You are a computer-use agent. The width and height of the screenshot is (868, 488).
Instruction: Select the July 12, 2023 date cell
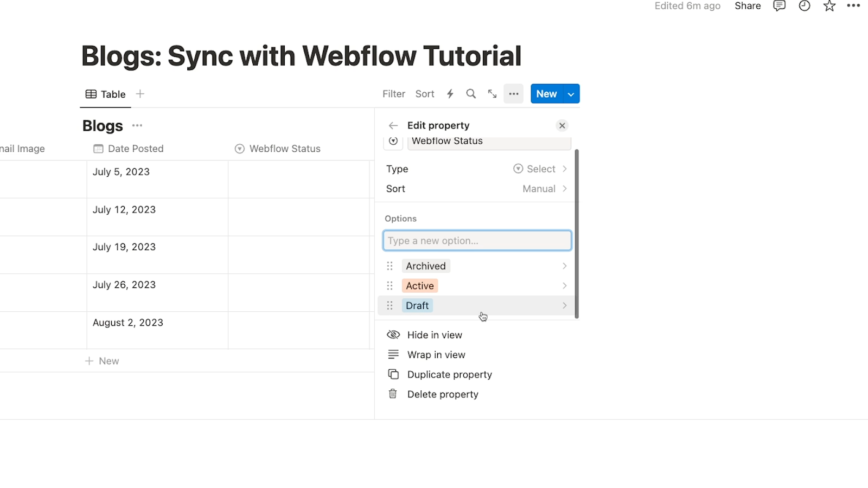coord(157,217)
